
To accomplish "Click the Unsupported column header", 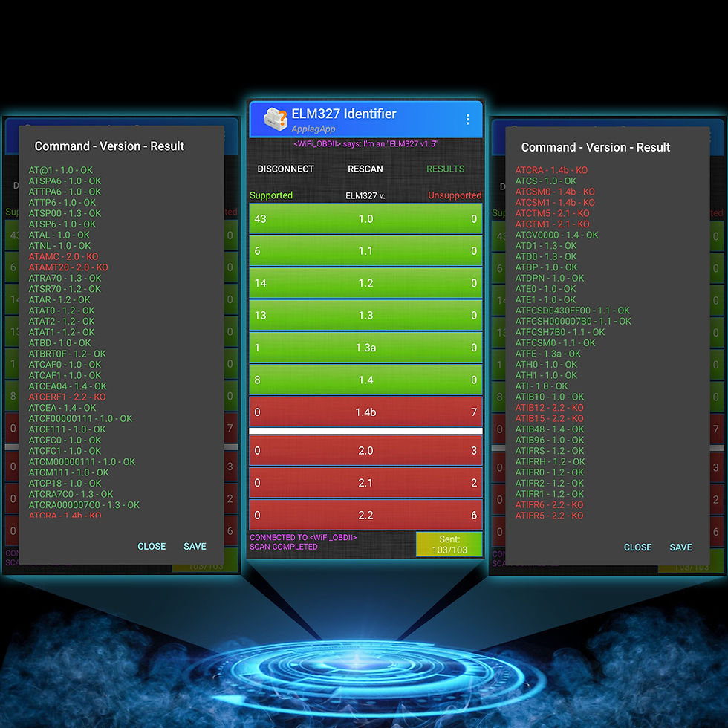I will click(455, 195).
